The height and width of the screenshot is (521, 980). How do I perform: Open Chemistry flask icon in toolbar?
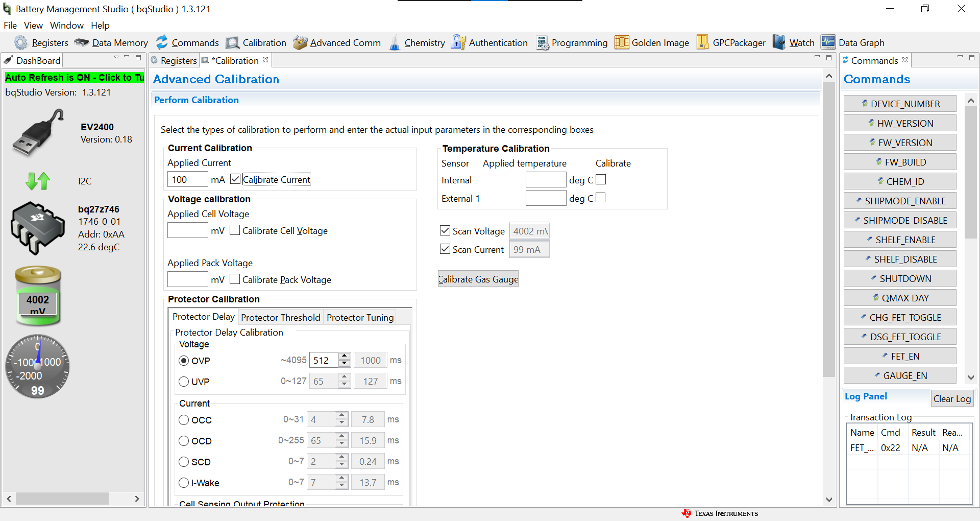pyautogui.click(x=395, y=43)
